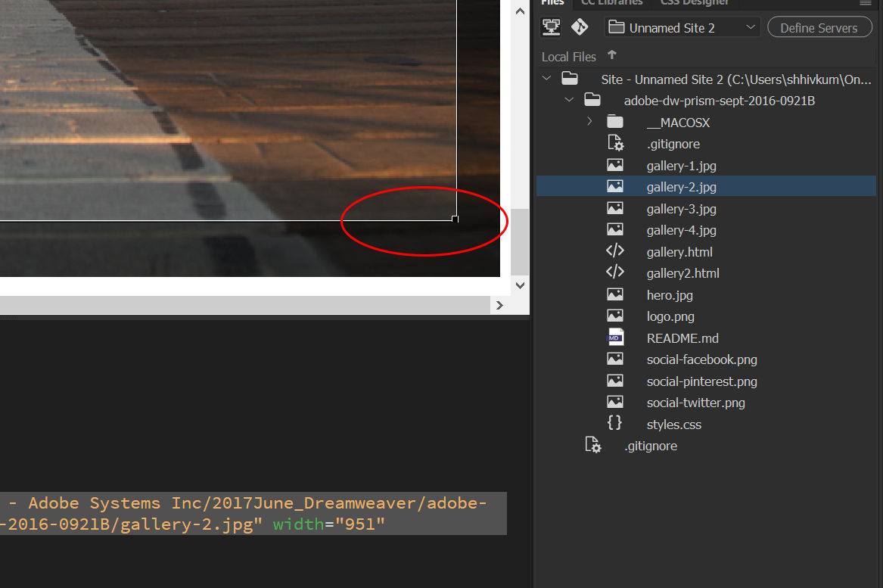Click the Define Servers button
Image resolution: width=883 pixels, height=588 pixels.
[x=819, y=26]
